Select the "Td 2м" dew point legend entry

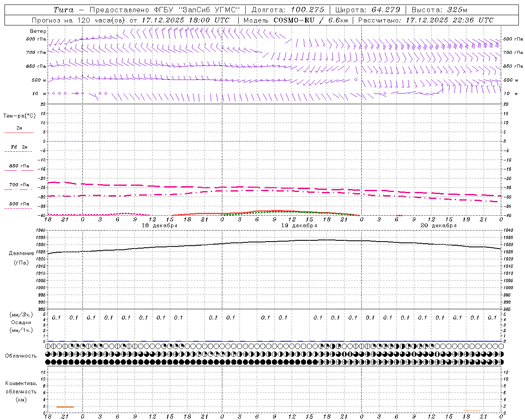click(19, 147)
